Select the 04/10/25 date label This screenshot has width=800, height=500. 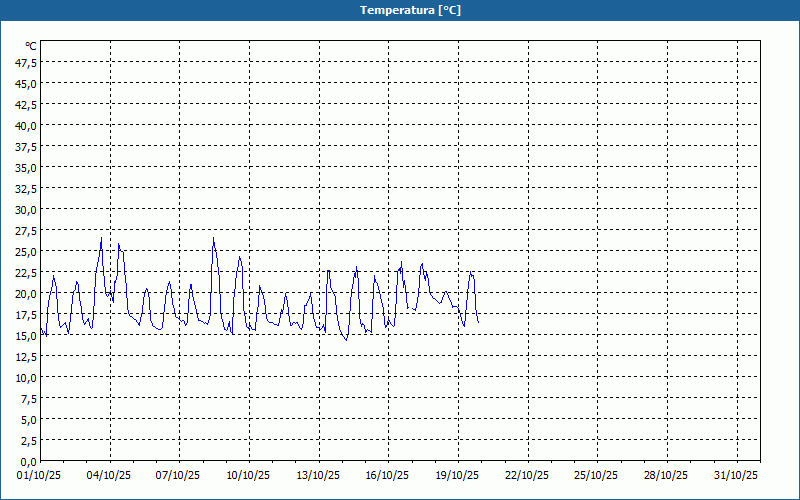(110, 475)
